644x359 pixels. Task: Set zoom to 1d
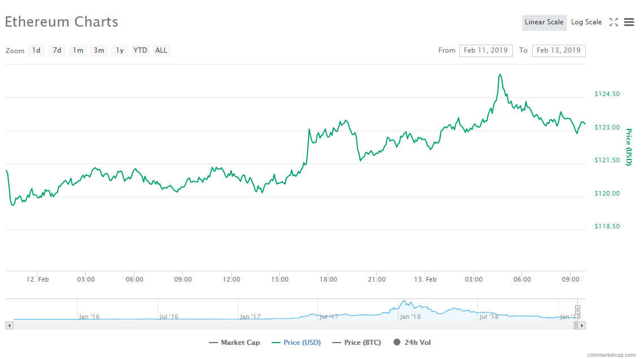pyautogui.click(x=36, y=50)
